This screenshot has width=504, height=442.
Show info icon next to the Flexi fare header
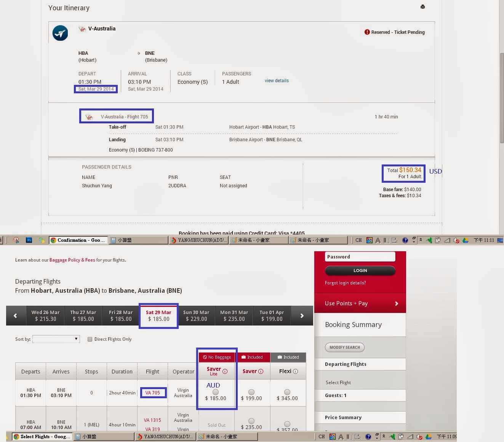(295, 371)
